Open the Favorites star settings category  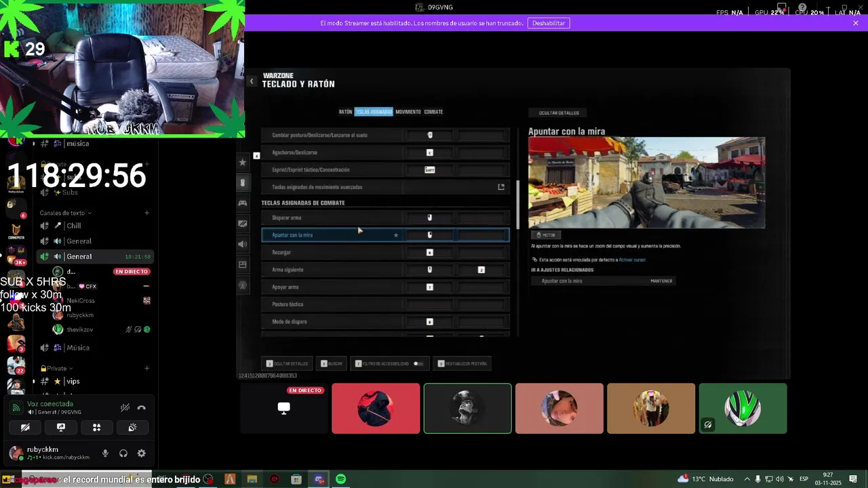pos(242,162)
